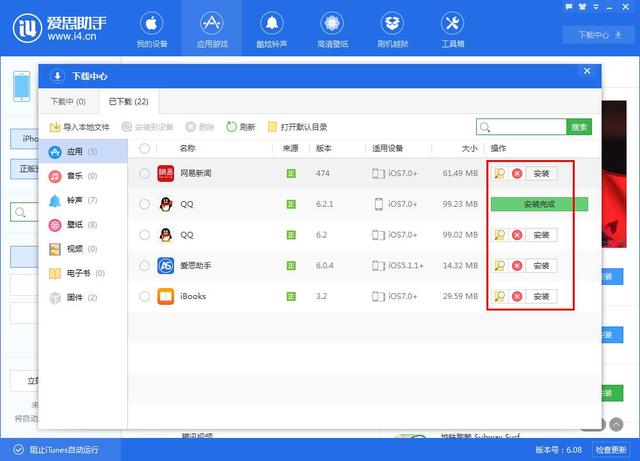Screen dimensions: 640x461
Task: Select the QQ 6.2 row checkbox
Action: 144,235
